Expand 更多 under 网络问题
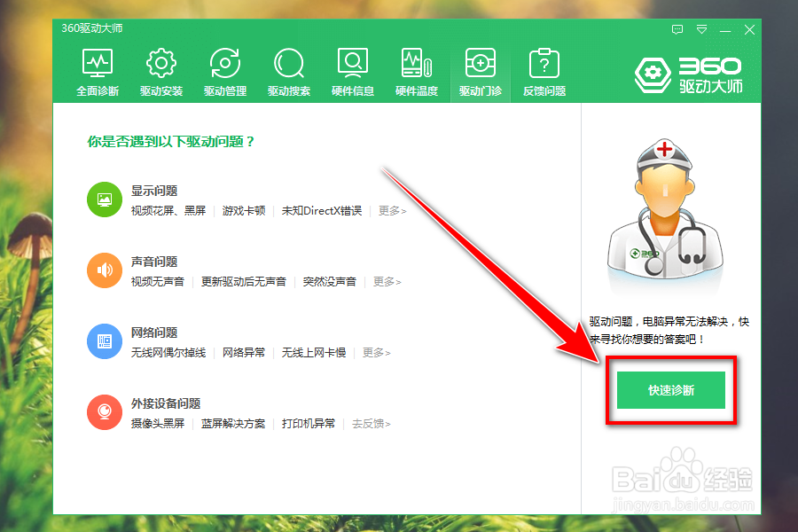The image size is (798, 532). (376, 352)
